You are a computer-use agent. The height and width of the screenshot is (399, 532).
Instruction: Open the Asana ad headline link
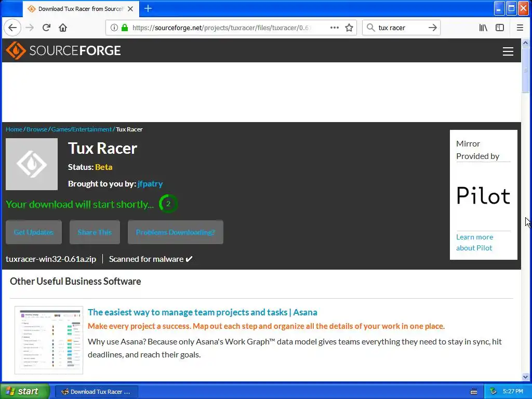(x=203, y=312)
